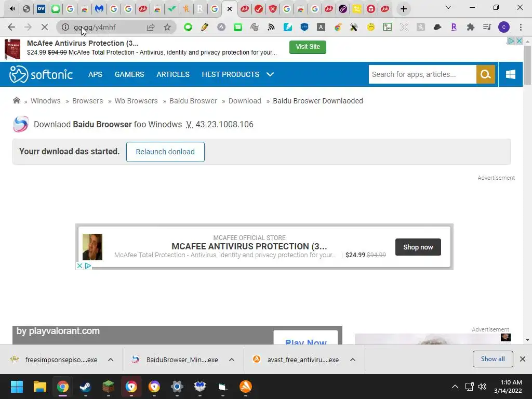Open Windows Start menu
Viewport: 532px width, 399px height.
click(17, 387)
